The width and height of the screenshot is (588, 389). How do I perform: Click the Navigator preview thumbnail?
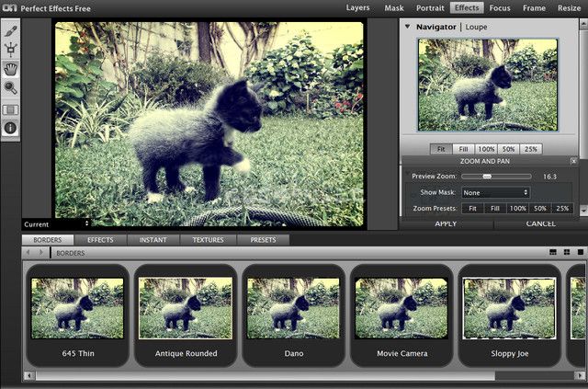(x=488, y=86)
